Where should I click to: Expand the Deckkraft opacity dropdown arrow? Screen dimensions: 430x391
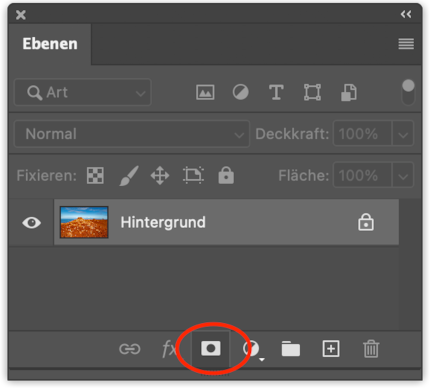403,134
